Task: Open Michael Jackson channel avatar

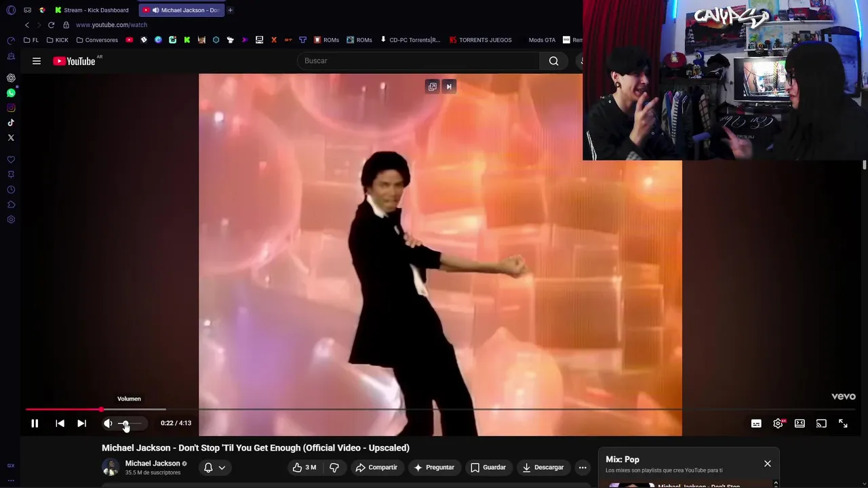Action: coord(110,468)
